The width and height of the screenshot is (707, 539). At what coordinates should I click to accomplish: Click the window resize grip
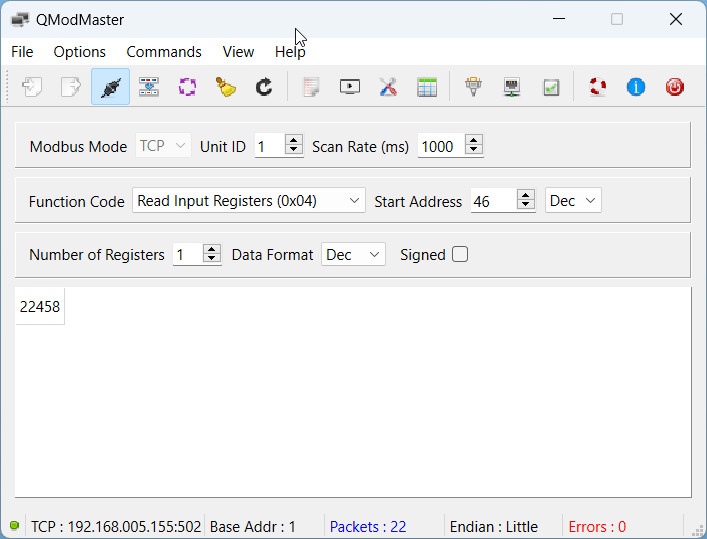[x=698, y=529]
